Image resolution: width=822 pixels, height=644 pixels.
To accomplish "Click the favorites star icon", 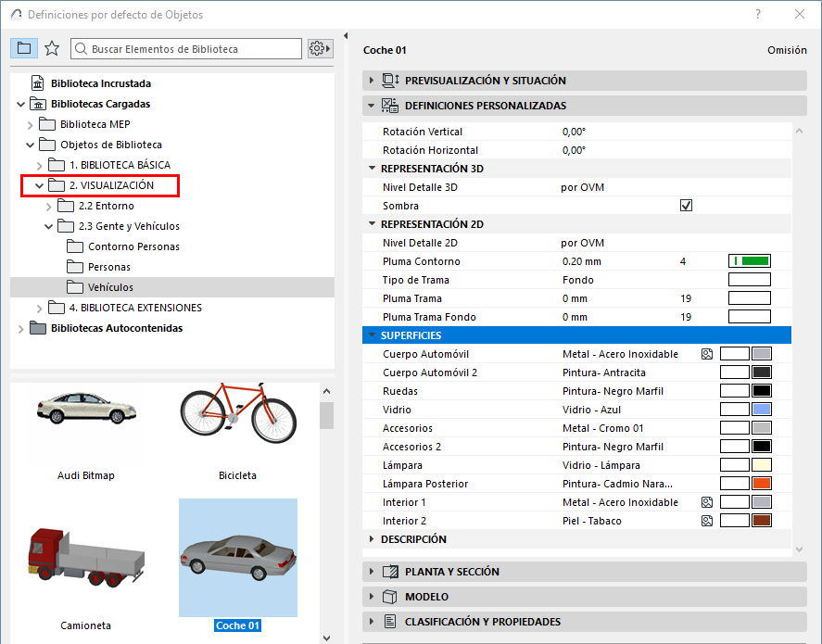I will [52, 48].
